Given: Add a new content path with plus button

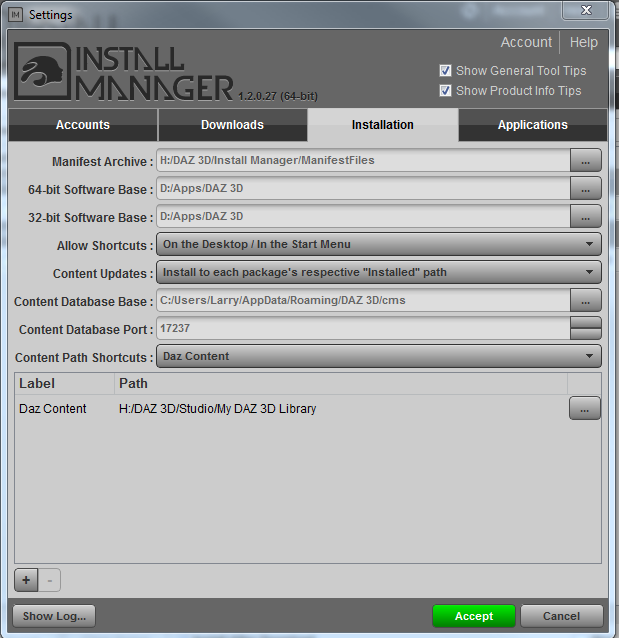Looking at the screenshot, I should point(26,580).
